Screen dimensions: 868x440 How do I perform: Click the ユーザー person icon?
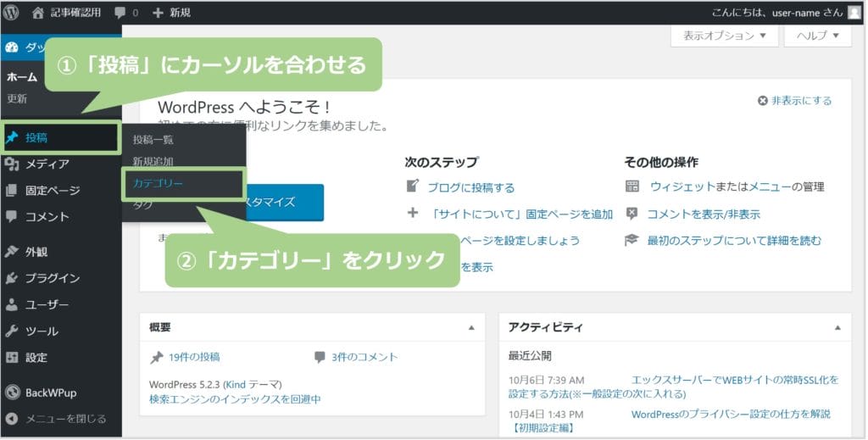pyautogui.click(x=12, y=304)
